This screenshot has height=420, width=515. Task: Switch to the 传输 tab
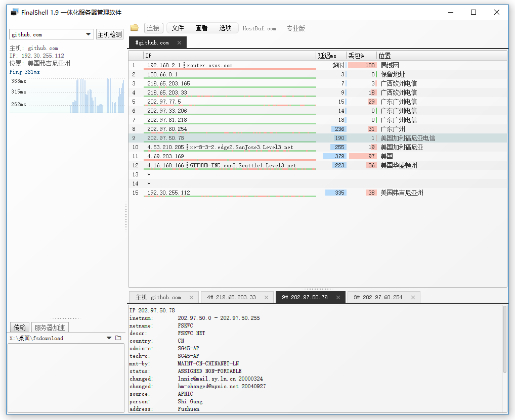19,327
